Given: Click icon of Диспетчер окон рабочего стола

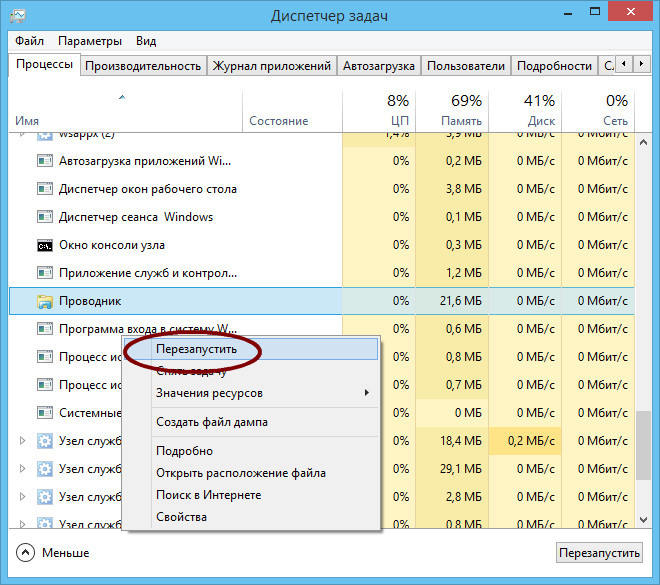Looking at the screenshot, I should click(45, 189).
